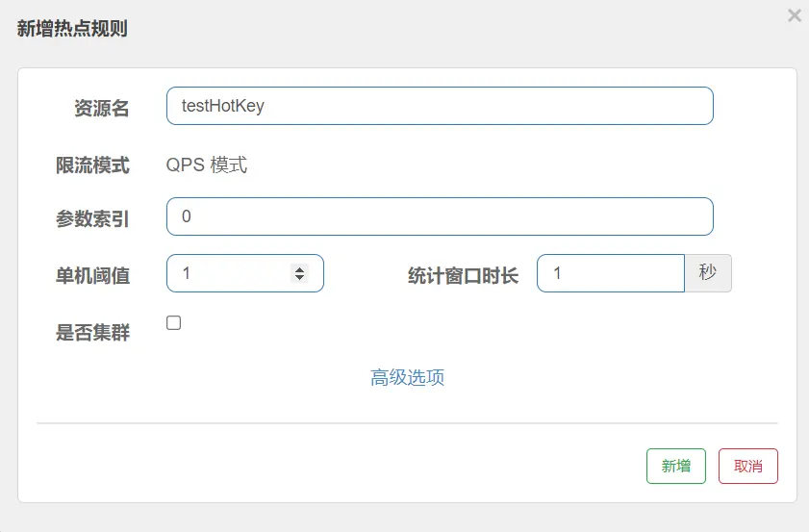This screenshot has height=532, width=809.
Task: Click the 单机阈值 number field
Action: (x=245, y=273)
